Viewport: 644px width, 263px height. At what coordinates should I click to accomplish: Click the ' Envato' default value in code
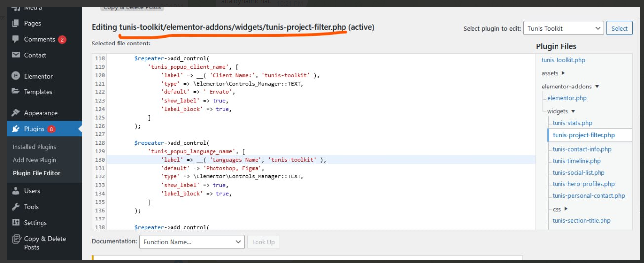pyautogui.click(x=219, y=92)
